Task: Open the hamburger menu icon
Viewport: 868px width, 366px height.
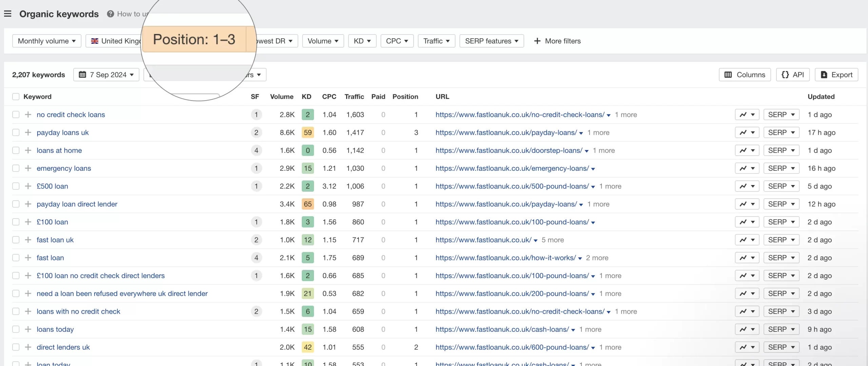Action: [7, 14]
